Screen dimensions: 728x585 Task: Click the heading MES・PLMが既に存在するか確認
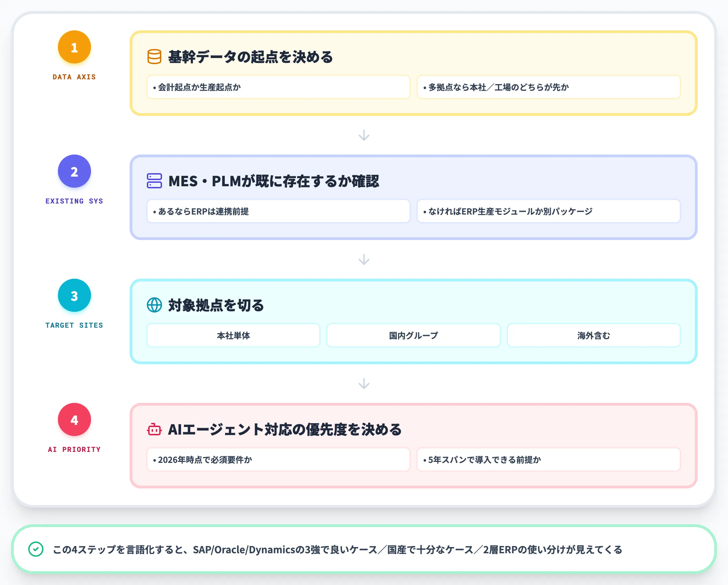[x=274, y=181]
